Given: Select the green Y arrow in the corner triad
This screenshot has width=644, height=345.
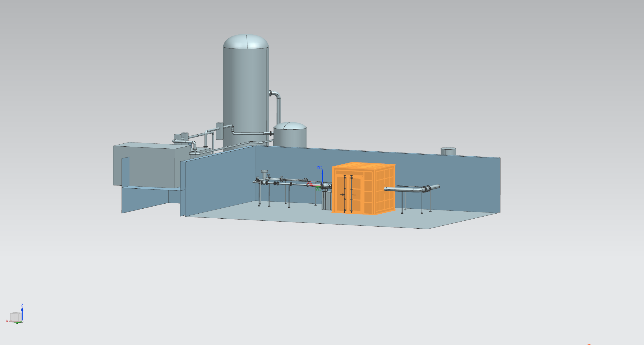Looking at the screenshot, I should [x=18, y=322].
